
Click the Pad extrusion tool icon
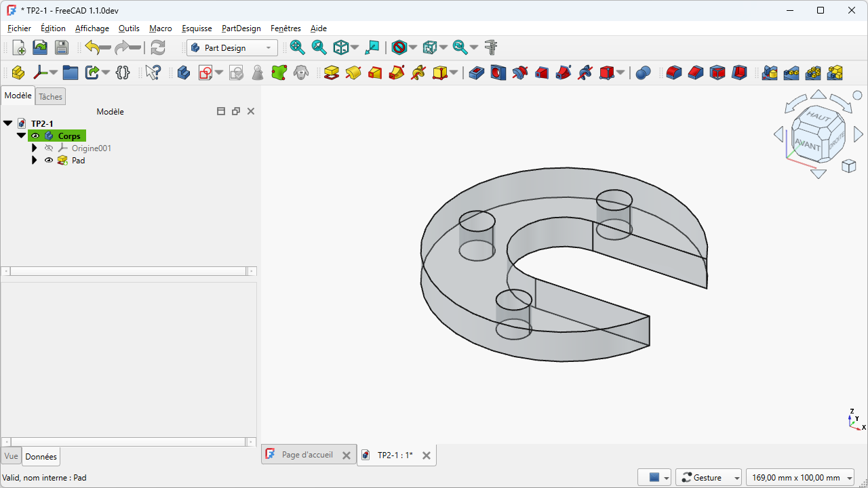click(331, 73)
